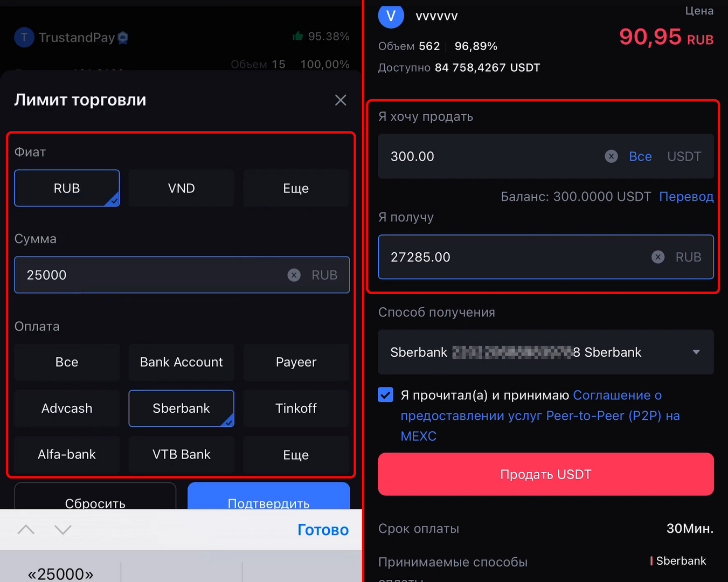Click the vvvvvv merchant avatar
728x582 pixels.
pyautogui.click(x=391, y=17)
